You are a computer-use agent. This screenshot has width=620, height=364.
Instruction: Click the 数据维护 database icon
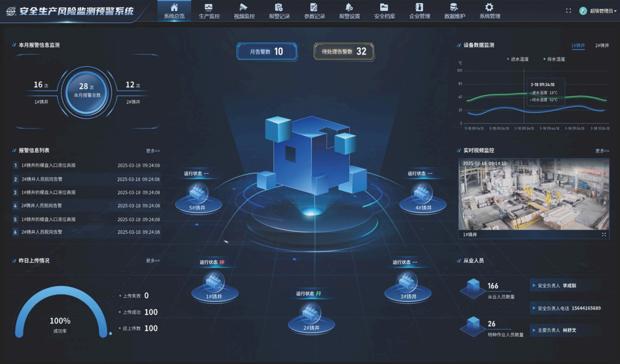(x=454, y=8)
